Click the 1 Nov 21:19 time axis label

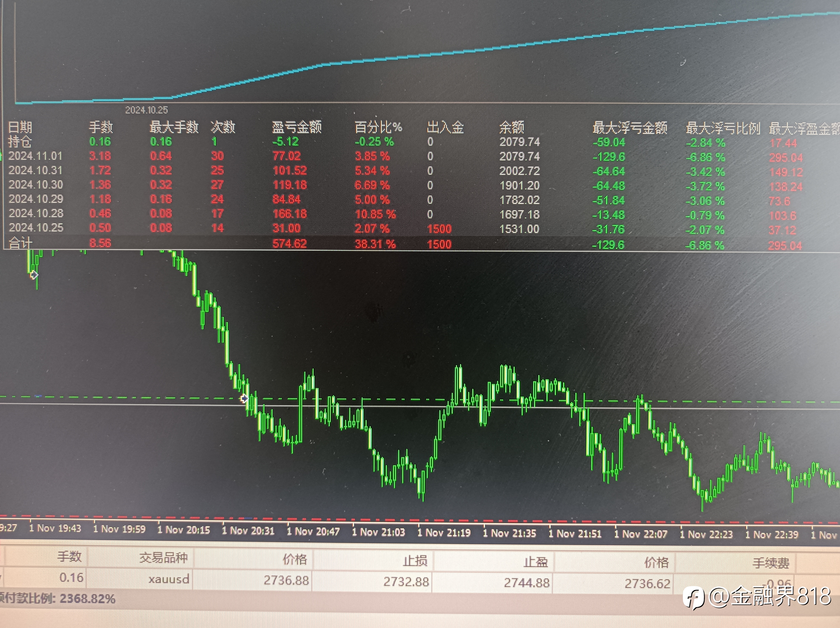coord(444,533)
